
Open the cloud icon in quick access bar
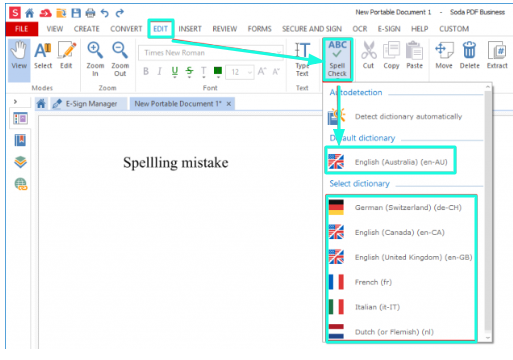(x=45, y=13)
